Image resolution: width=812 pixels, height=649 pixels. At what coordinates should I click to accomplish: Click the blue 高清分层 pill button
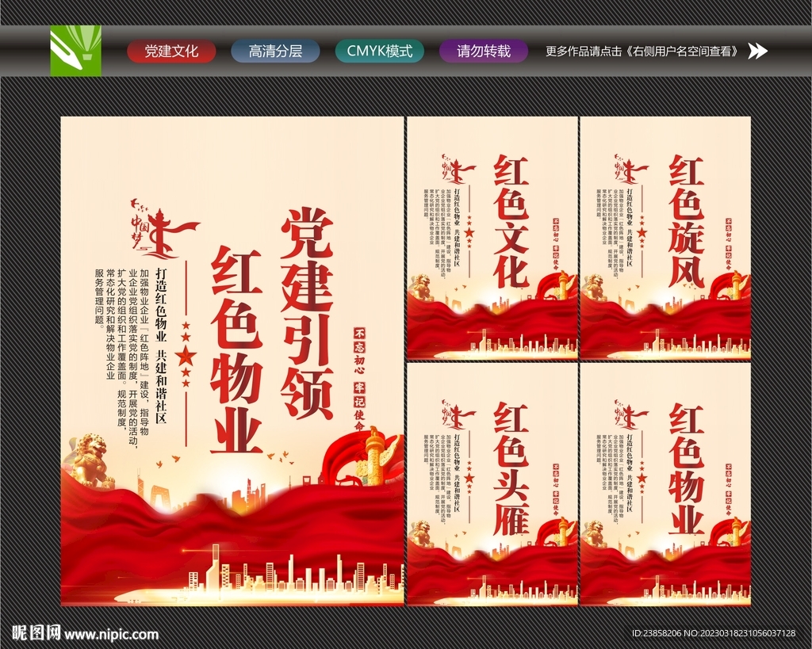[275, 52]
